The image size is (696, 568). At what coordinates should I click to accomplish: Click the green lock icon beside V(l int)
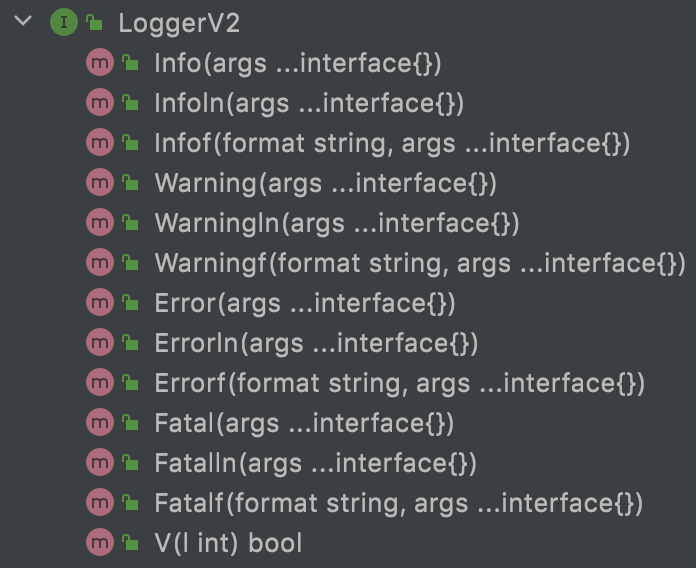(x=129, y=543)
